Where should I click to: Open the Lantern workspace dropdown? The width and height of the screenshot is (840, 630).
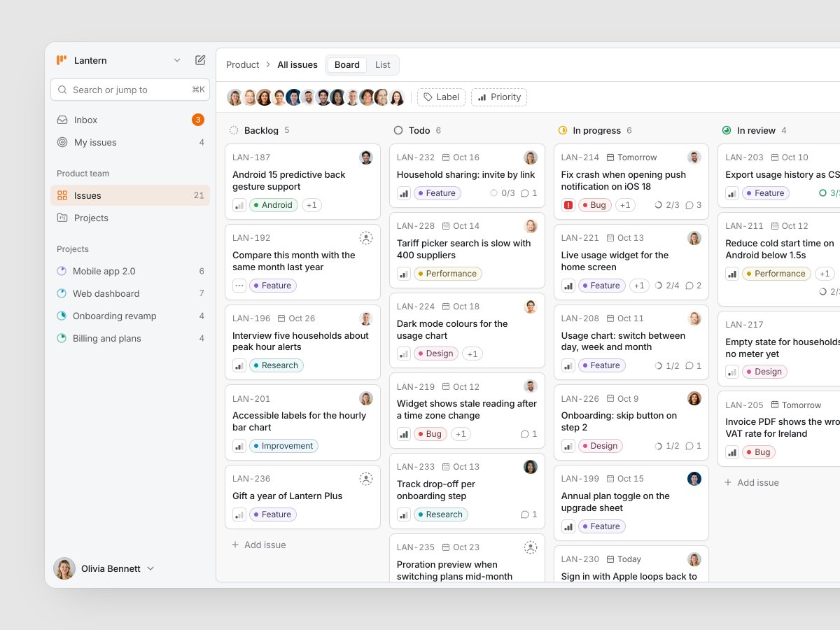[119, 60]
